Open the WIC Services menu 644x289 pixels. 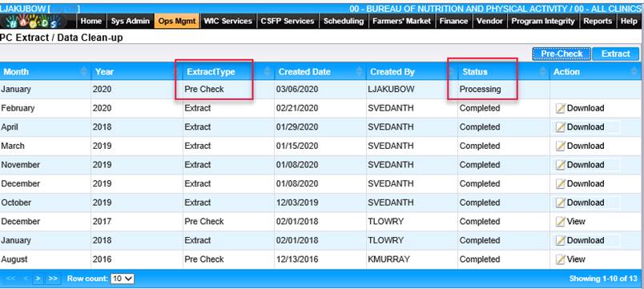[x=228, y=22]
